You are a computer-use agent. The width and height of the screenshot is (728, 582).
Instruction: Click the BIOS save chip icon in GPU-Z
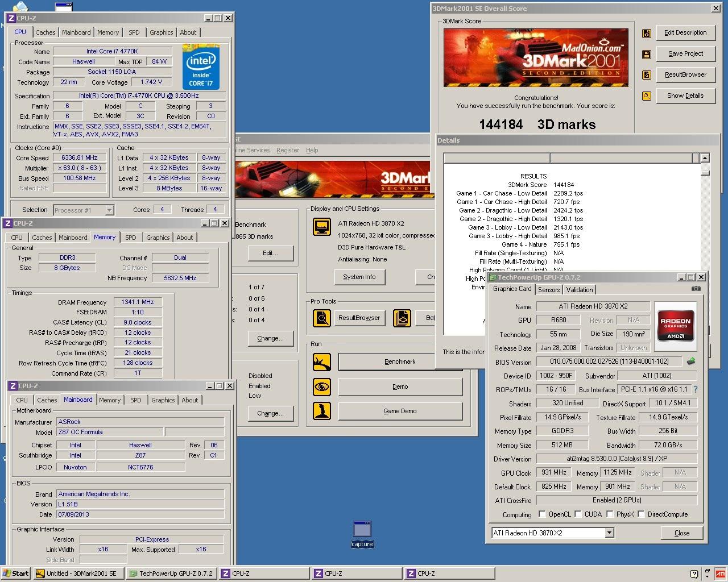pyautogui.click(x=691, y=361)
